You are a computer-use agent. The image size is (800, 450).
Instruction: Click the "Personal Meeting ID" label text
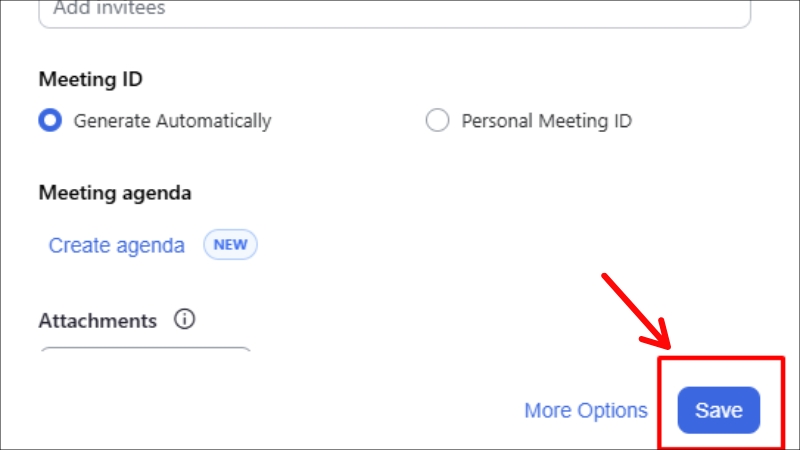click(x=546, y=121)
